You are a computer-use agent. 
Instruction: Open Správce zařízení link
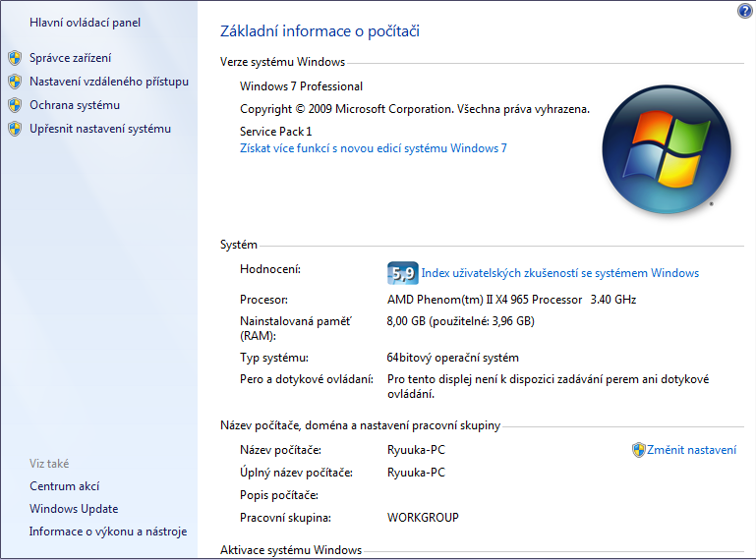pos(71,58)
